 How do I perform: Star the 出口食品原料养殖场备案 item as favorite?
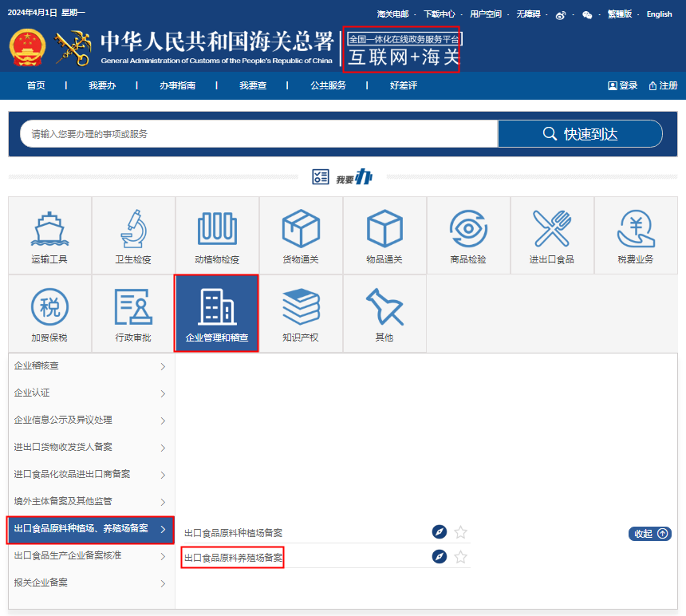click(x=460, y=557)
